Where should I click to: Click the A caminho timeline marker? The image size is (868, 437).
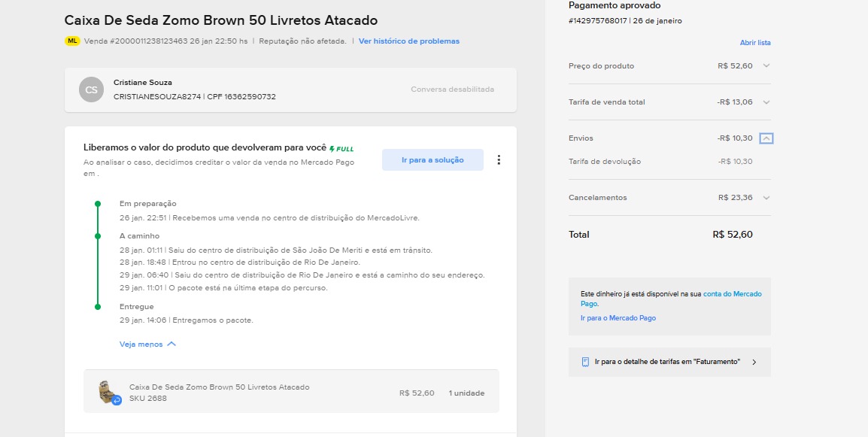(98, 236)
